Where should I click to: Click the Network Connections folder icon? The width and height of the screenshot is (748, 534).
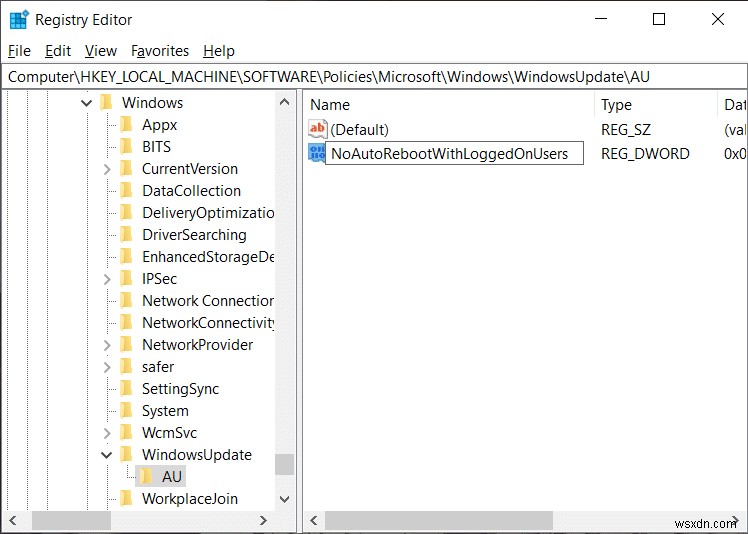click(x=126, y=301)
